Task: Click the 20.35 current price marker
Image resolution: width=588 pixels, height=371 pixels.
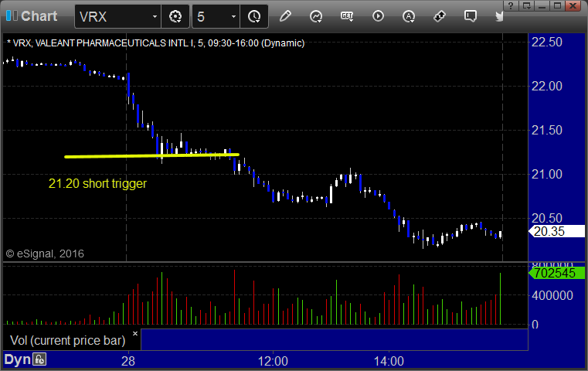Action: click(x=557, y=231)
